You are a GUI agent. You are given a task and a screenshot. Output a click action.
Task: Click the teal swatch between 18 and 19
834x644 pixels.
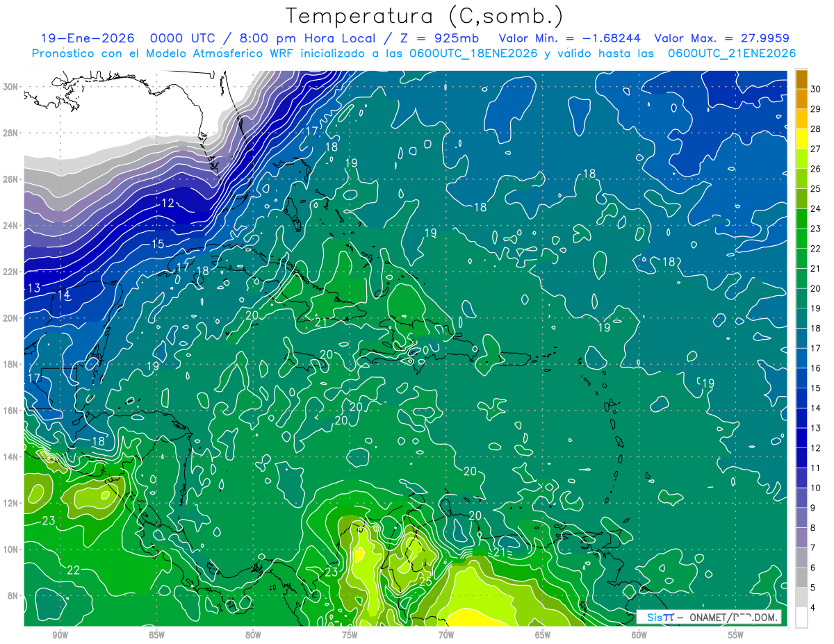pos(801,318)
